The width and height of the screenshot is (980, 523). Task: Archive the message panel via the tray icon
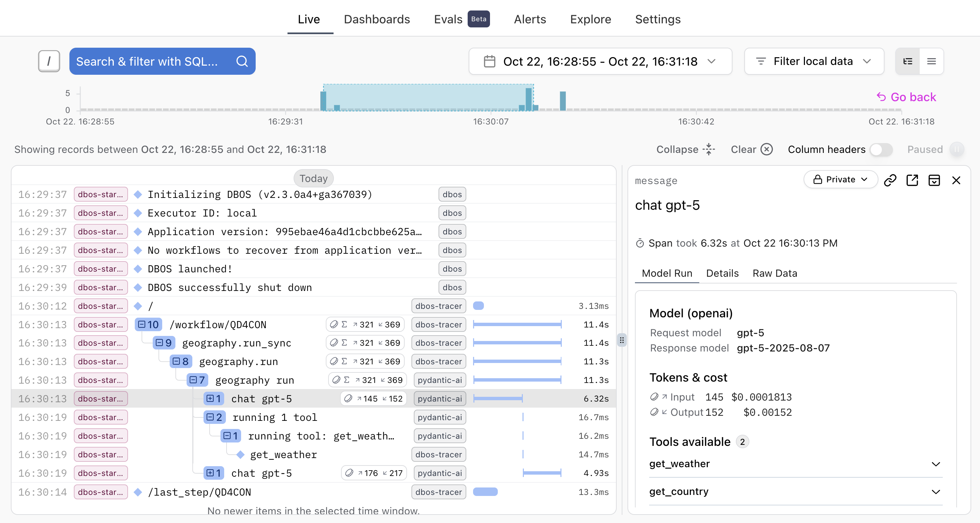pos(935,180)
